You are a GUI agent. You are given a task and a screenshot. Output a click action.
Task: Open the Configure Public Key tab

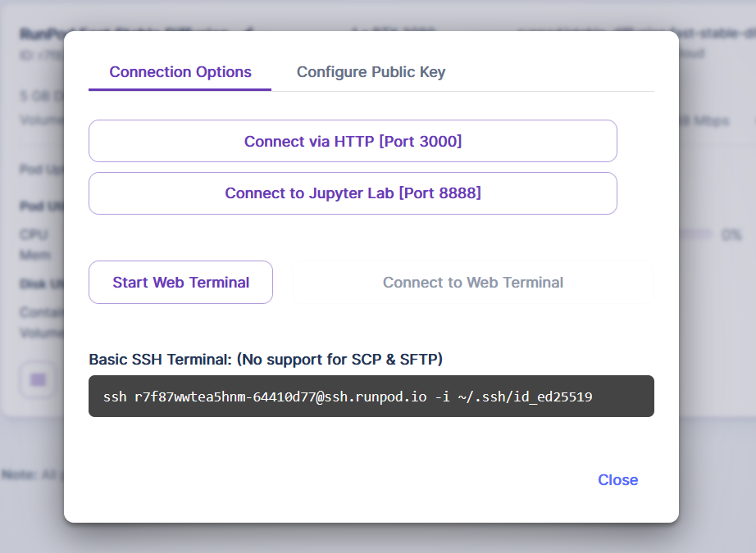tap(371, 72)
